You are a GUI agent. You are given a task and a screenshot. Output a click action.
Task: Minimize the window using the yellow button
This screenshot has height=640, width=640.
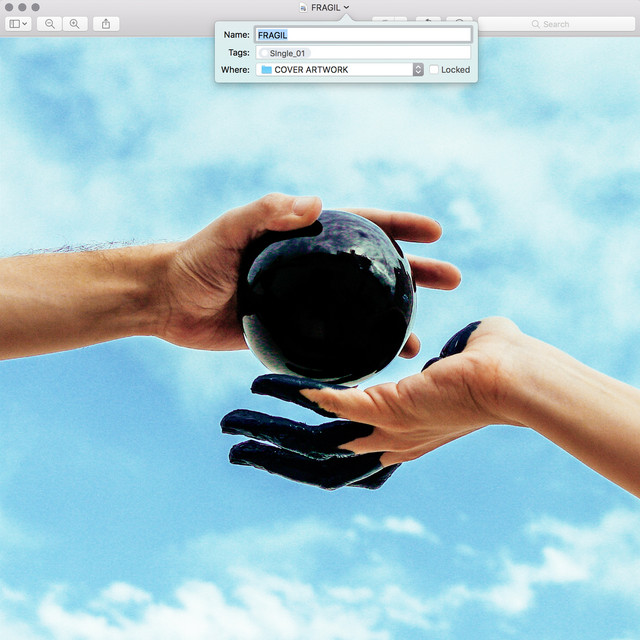click(x=21, y=7)
